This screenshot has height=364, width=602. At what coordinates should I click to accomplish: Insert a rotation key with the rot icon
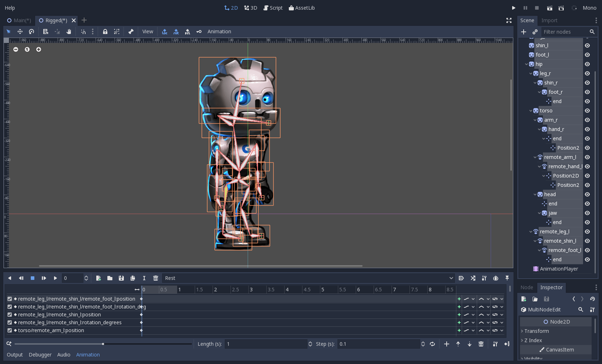point(176,31)
